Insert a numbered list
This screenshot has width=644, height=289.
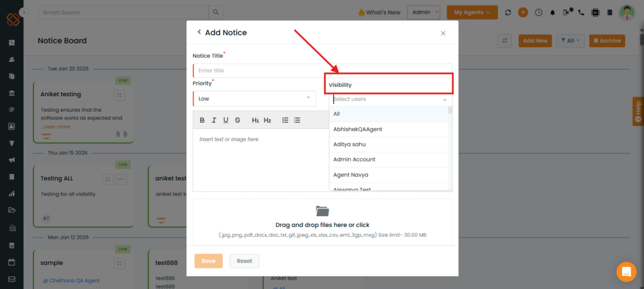point(285,120)
